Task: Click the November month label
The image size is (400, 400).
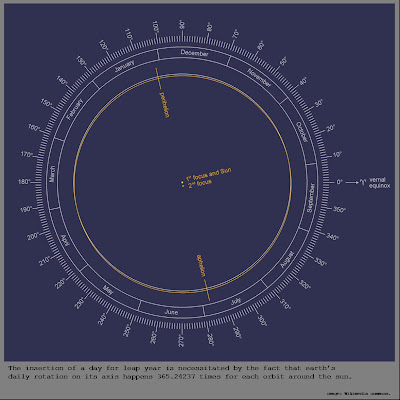Action: [x=259, y=77]
